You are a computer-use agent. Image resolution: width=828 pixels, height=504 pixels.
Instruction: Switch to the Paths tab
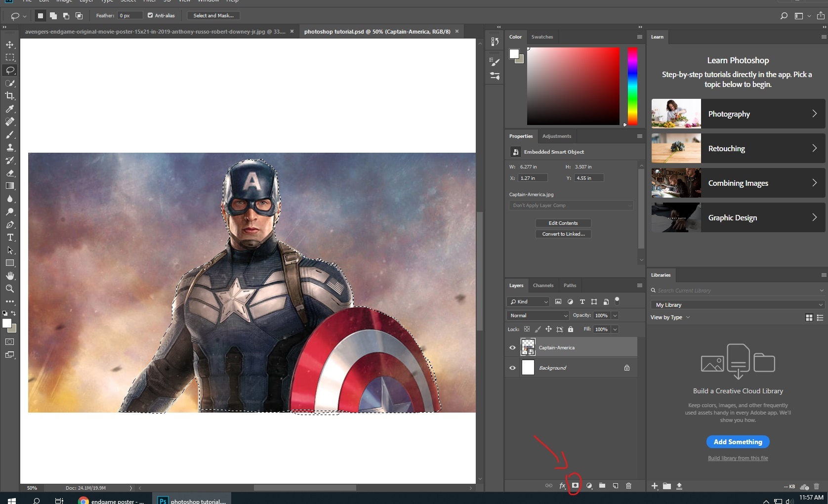point(570,285)
